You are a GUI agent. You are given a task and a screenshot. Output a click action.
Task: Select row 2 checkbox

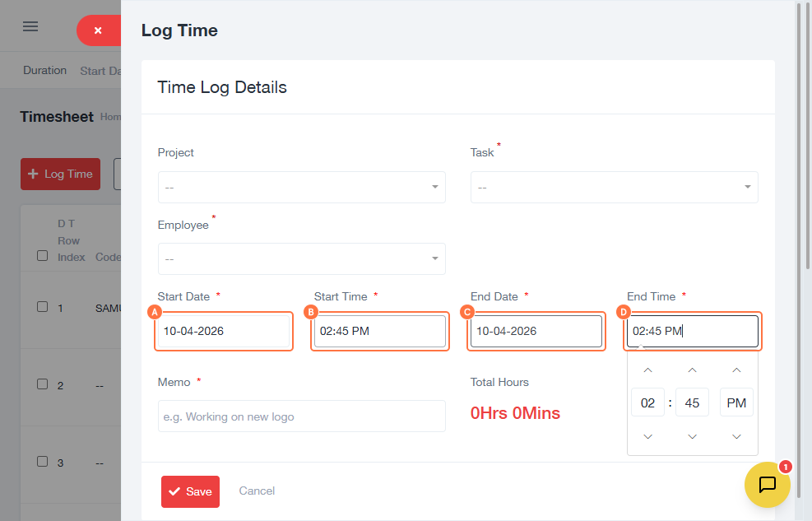[43, 384]
